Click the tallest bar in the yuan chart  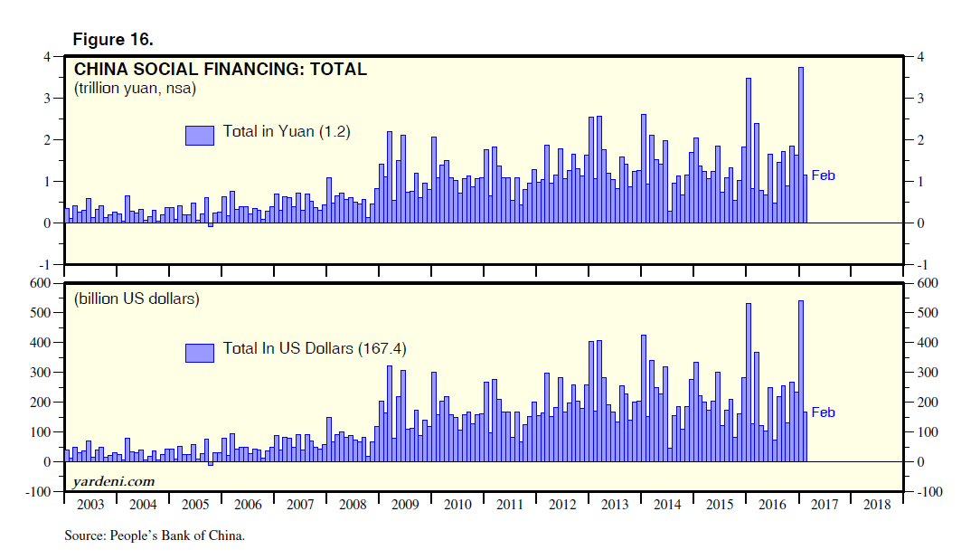[800, 145]
